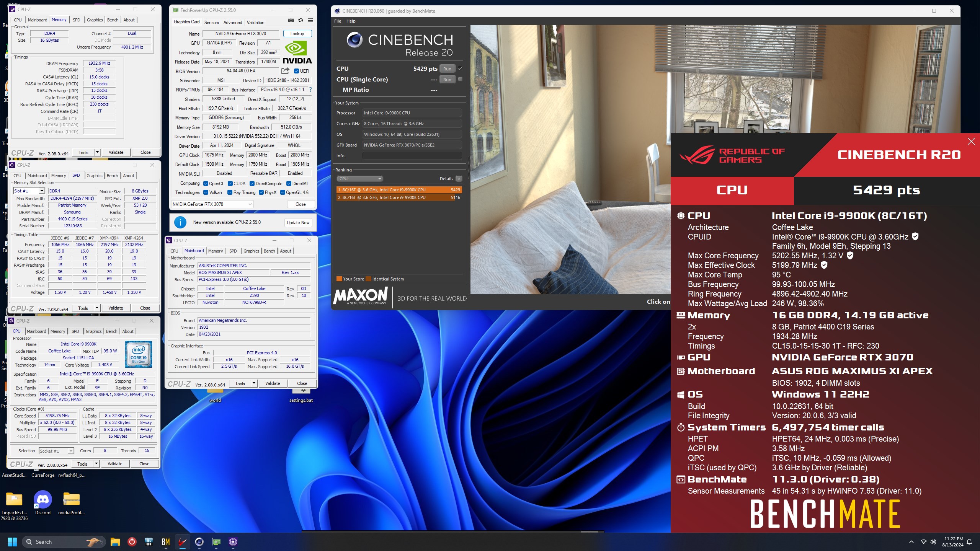Click the volume speaker icon in the tray
The width and height of the screenshot is (980, 551).
(x=933, y=542)
